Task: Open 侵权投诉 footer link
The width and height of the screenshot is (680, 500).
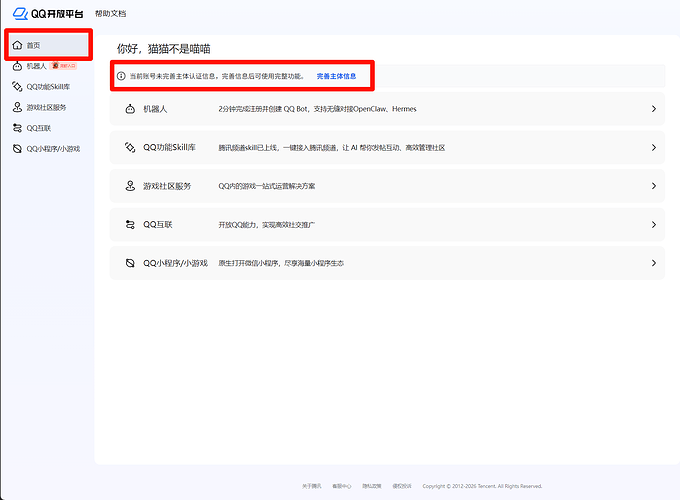Action: click(402, 486)
